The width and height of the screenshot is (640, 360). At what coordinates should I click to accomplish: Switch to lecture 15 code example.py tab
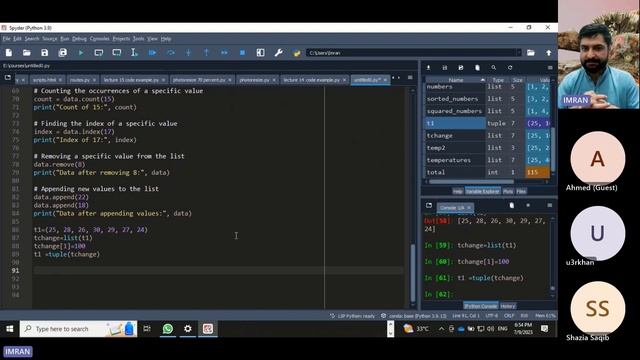click(x=131, y=80)
